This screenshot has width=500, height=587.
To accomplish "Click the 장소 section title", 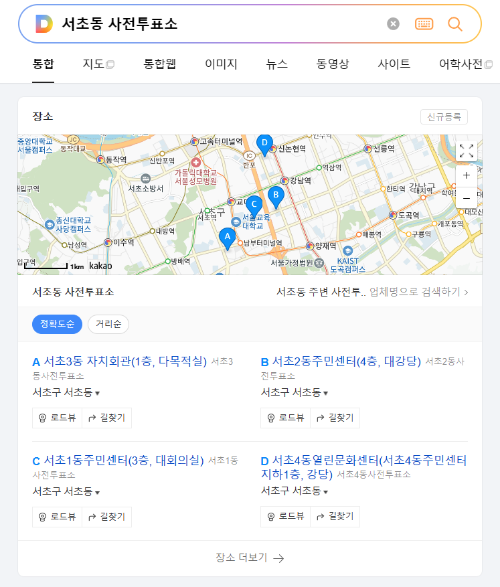I will point(43,116).
